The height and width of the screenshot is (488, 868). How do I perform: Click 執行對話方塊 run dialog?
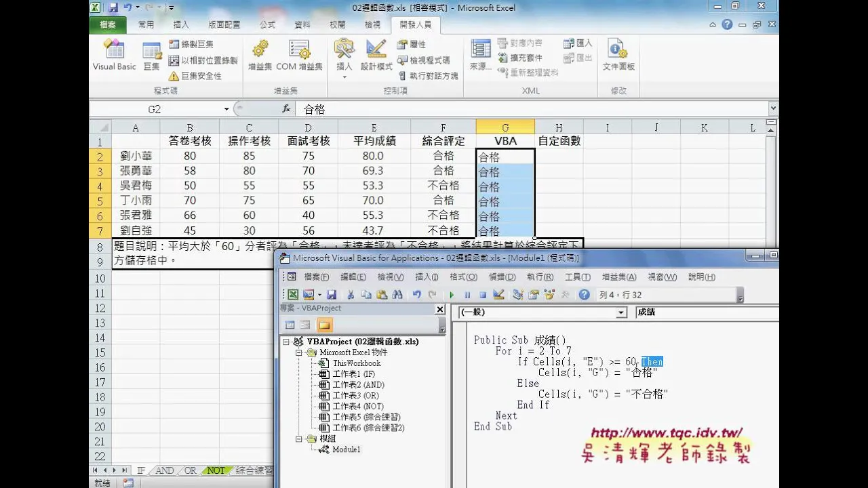click(427, 76)
